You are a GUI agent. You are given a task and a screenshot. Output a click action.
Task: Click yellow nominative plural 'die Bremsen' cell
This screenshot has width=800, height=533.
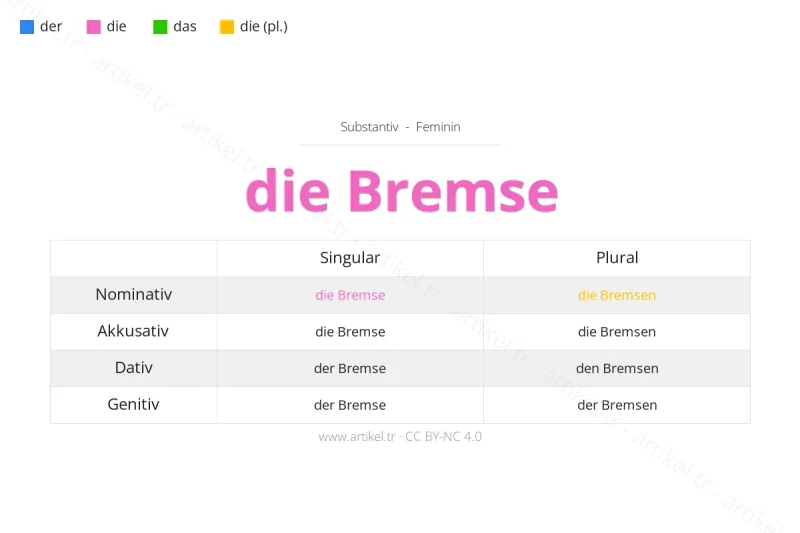pyautogui.click(x=617, y=295)
